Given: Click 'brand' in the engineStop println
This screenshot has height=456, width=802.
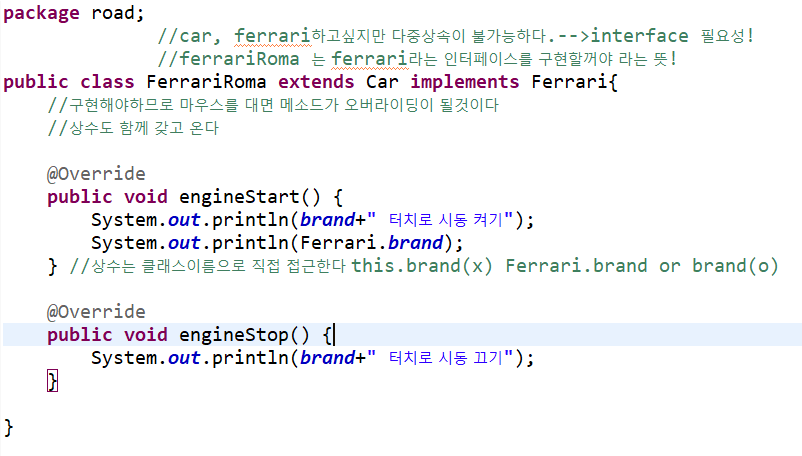Looking at the screenshot, I should pos(327,358).
